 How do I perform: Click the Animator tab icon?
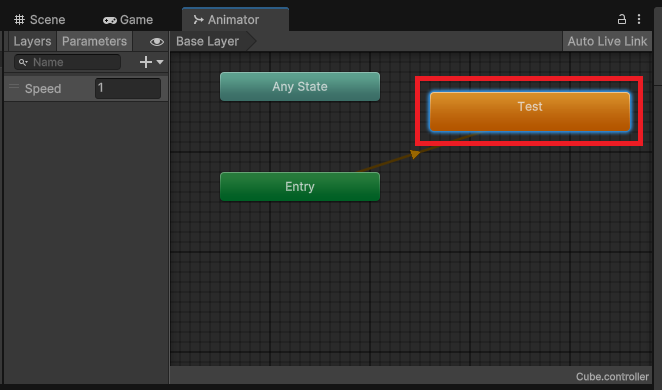coord(198,19)
